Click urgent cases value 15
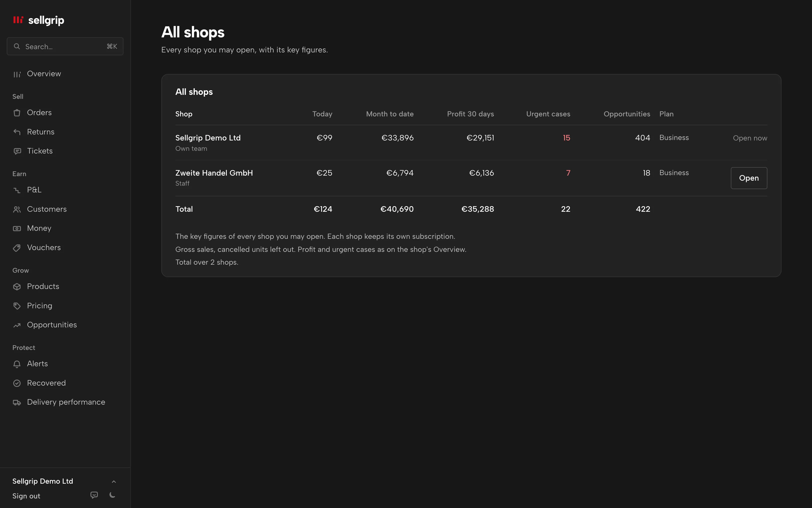Viewport: 812px width, 508px height. click(566, 138)
